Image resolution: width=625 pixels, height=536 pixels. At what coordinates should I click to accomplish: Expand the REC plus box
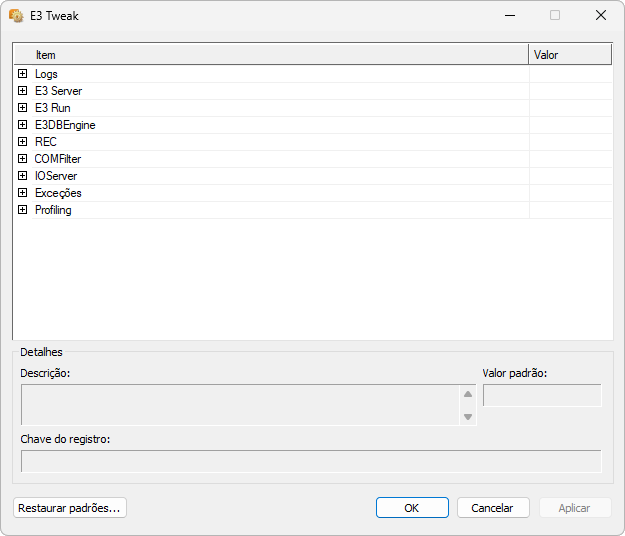[22, 142]
